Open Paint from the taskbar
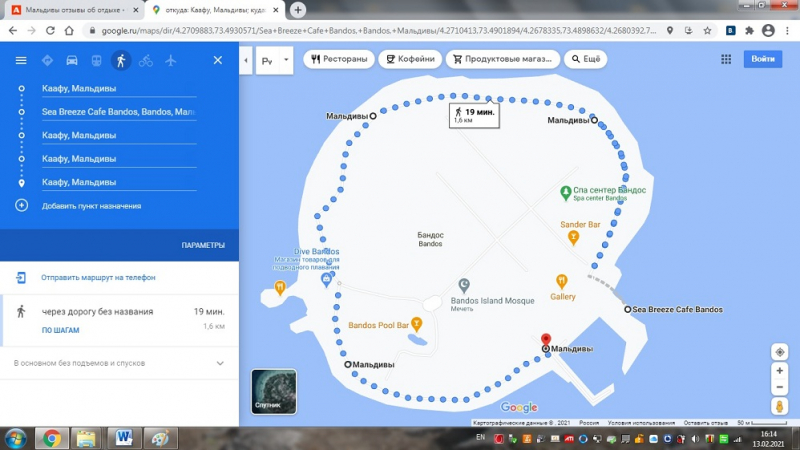This screenshot has height=450, width=800. (x=160, y=438)
